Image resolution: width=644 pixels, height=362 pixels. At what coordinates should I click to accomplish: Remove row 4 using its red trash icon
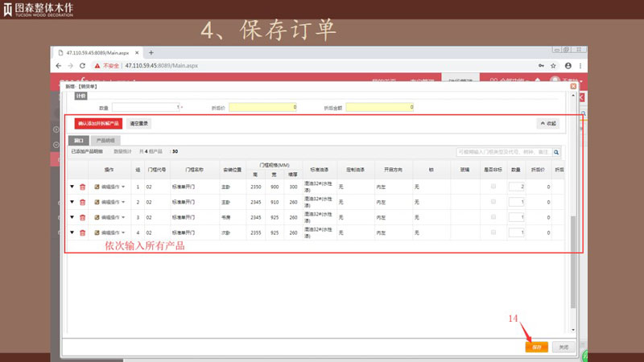click(x=82, y=233)
